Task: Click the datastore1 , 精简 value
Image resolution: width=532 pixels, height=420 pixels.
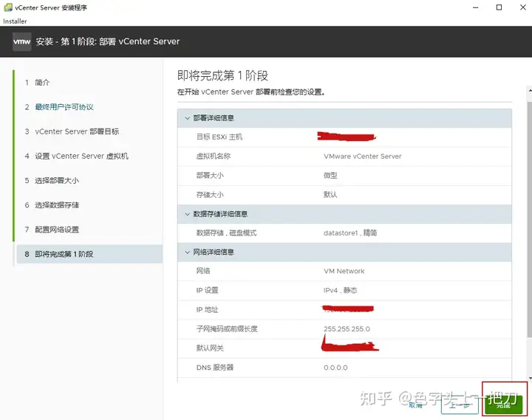Action: coord(350,233)
